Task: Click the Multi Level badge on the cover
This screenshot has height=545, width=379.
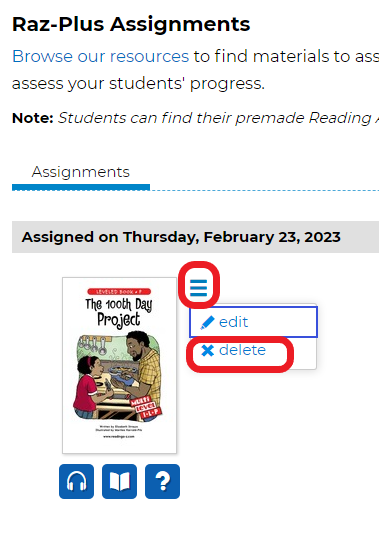Action: 146,407
